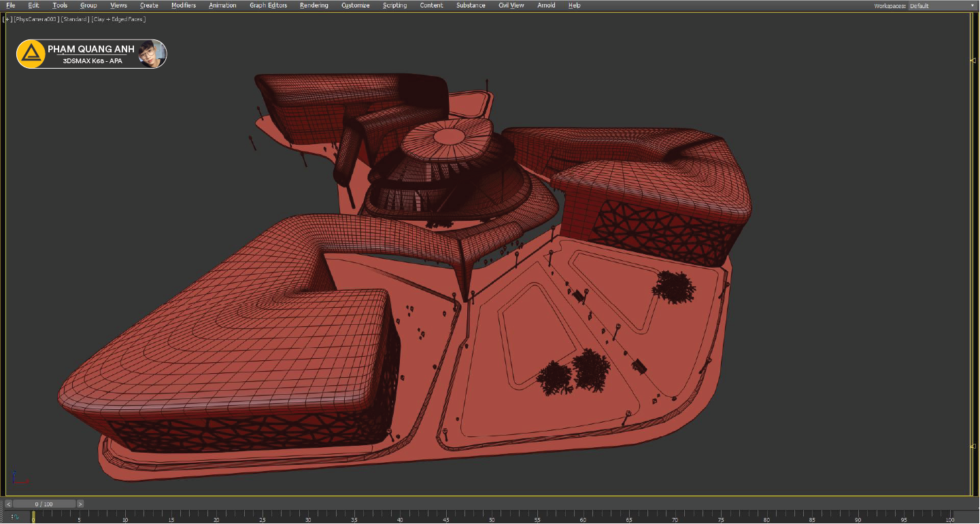Image resolution: width=980 pixels, height=524 pixels.
Task: Click the profile photo in the watermark
Action: (x=152, y=54)
